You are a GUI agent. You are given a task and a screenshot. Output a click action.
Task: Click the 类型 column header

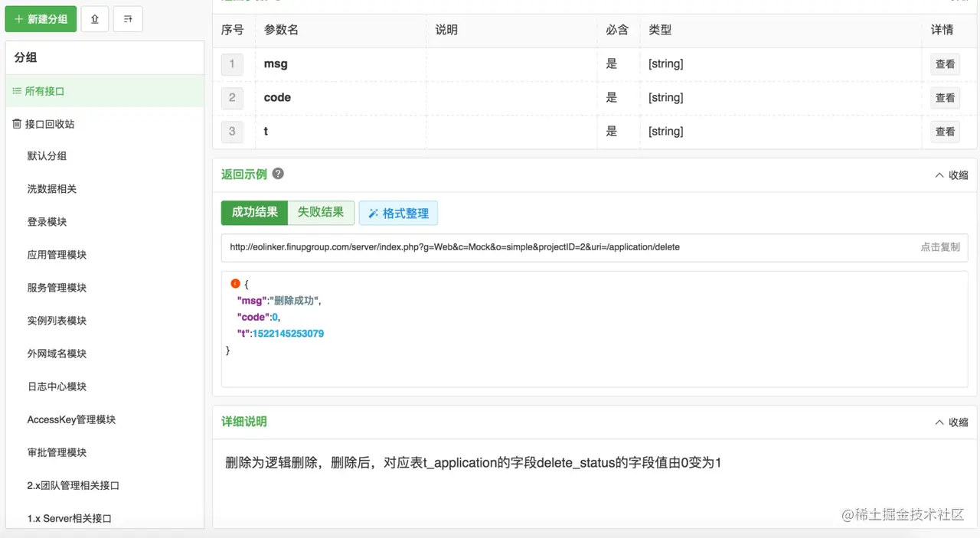coord(660,30)
